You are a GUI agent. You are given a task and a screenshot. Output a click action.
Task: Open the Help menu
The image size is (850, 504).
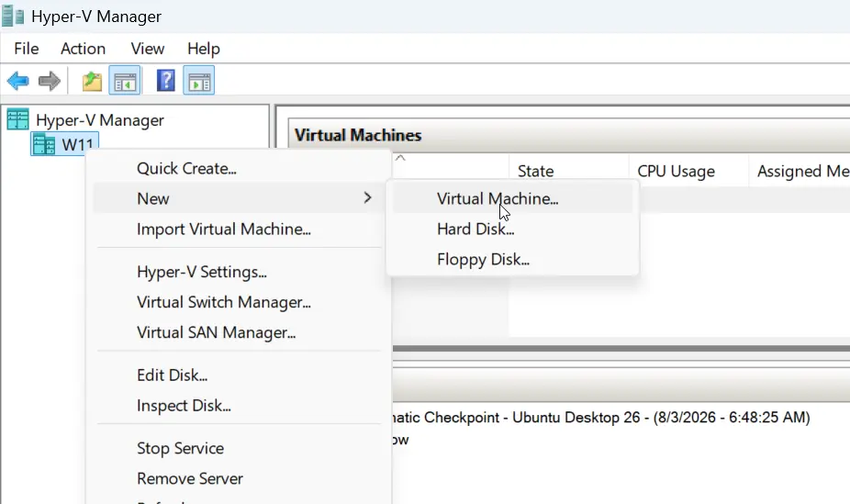coord(203,49)
